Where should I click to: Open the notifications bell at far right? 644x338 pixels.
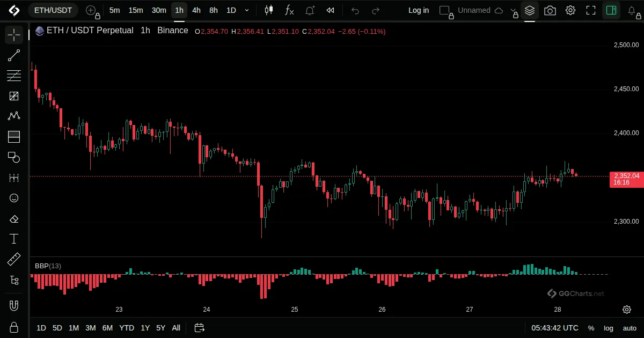pos(632,10)
